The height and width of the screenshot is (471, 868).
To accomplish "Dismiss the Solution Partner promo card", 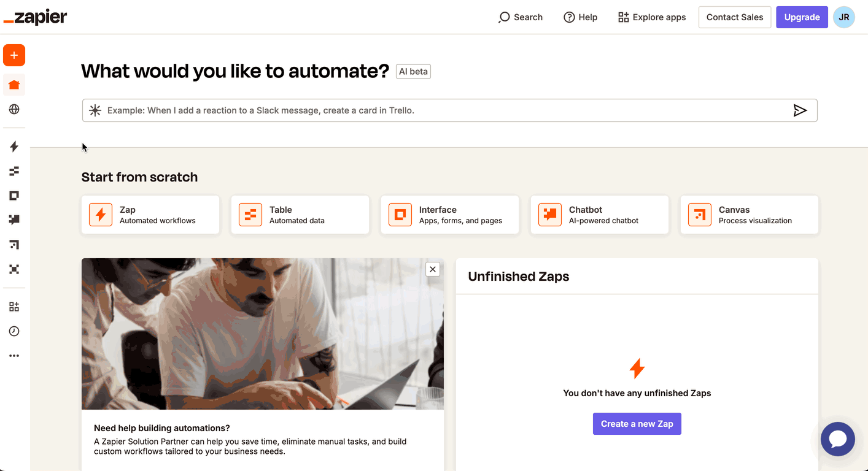I will (x=433, y=269).
